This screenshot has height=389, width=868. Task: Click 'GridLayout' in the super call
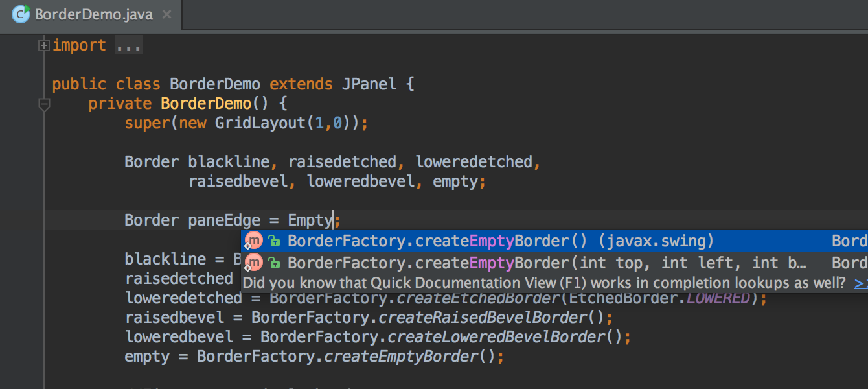[260, 123]
